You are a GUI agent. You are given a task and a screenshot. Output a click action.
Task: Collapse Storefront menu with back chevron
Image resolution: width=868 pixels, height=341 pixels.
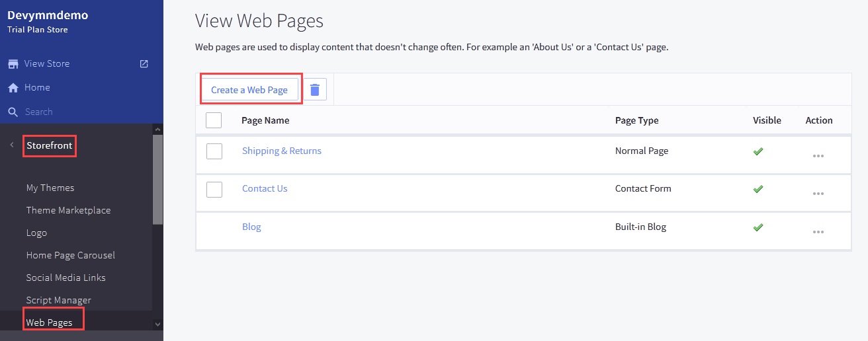[x=12, y=145]
